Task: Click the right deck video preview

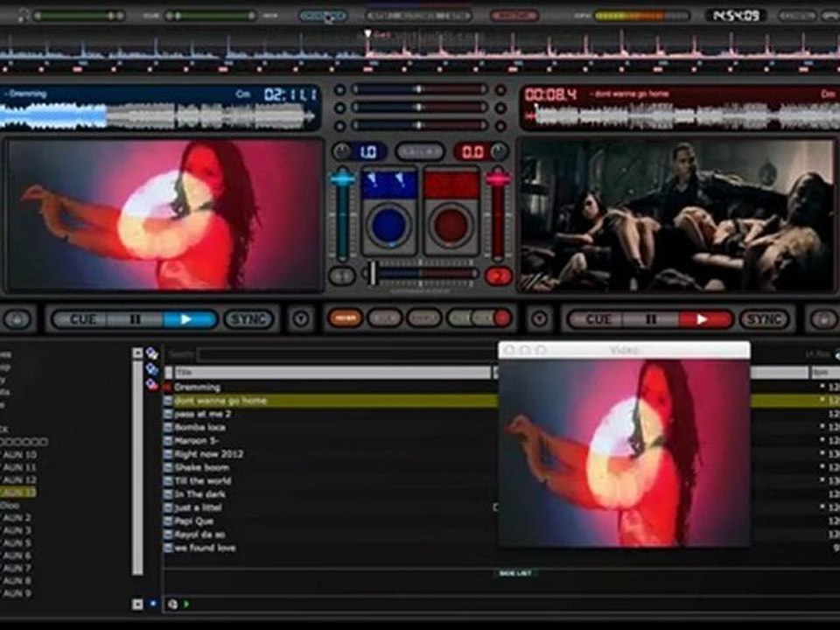Action: click(677, 215)
